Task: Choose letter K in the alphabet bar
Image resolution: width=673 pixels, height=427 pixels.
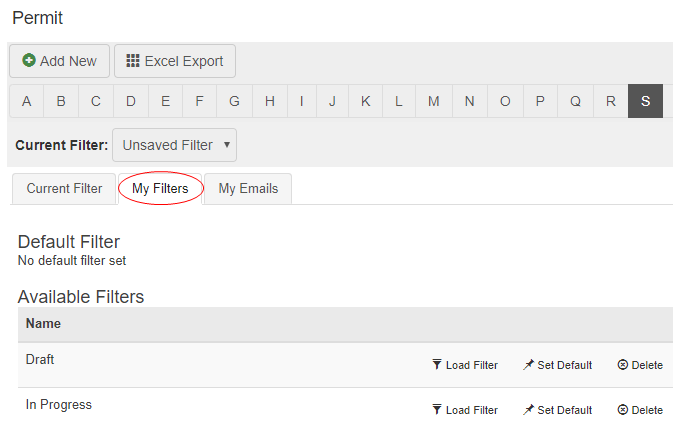Action: click(365, 101)
